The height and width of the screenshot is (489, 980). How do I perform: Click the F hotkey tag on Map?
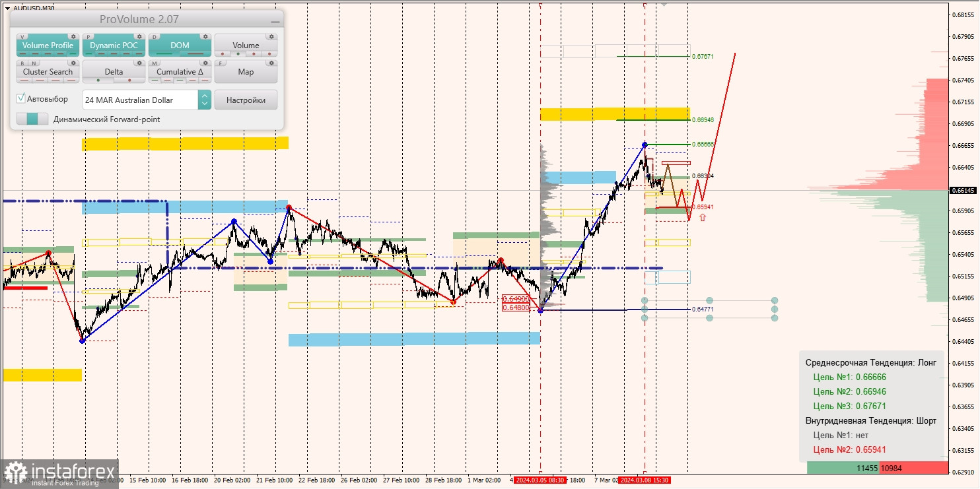[x=220, y=63]
